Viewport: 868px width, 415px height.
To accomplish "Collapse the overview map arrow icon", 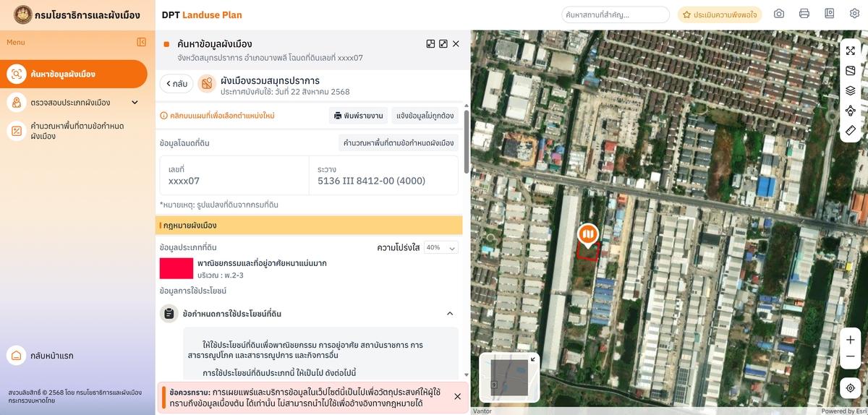I will click(532, 359).
